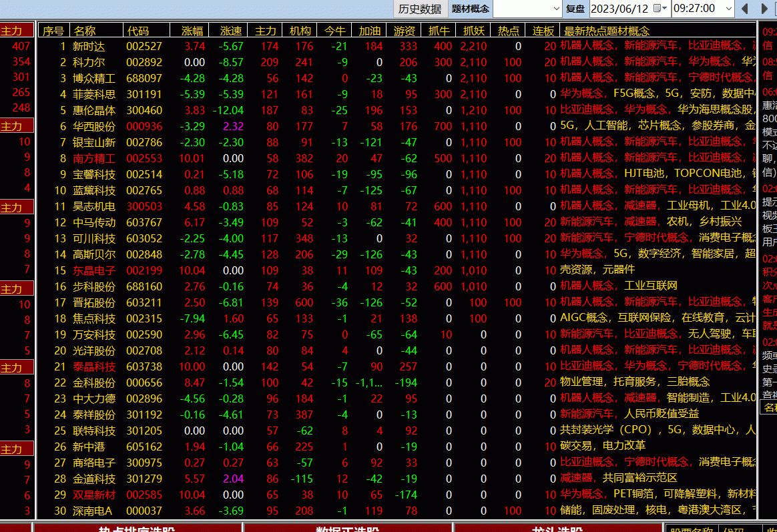Screen dimensions: 777x532
Task: Click the 物业管理，托育服务，三胎概念 concept text
Action: 635,382
